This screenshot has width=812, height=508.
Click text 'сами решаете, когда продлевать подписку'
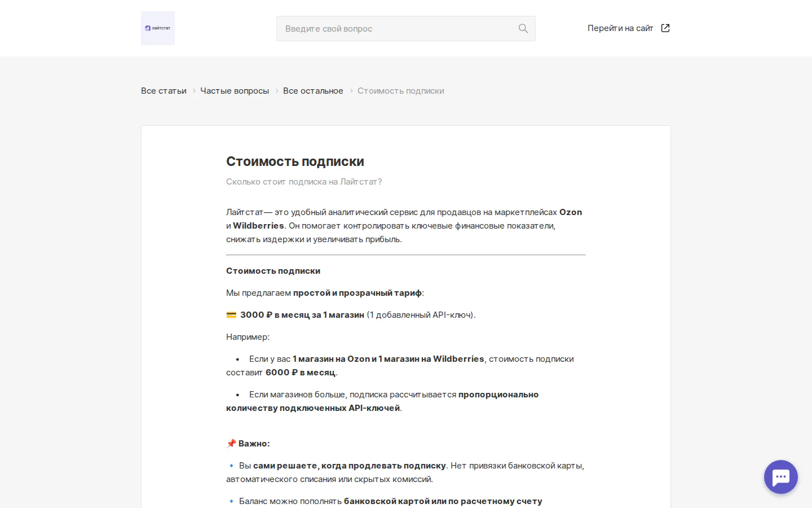point(350,466)
